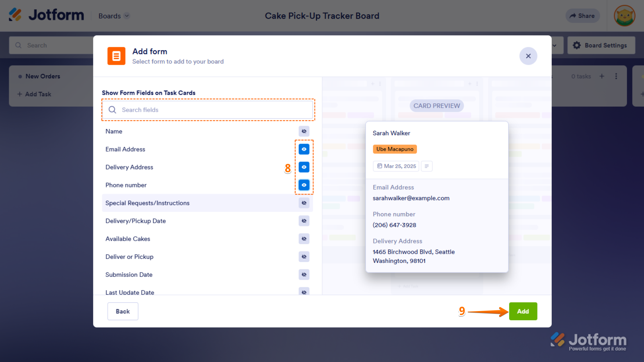Click the New Orders column title
This screenshot has height=362, width=644.
43,76
